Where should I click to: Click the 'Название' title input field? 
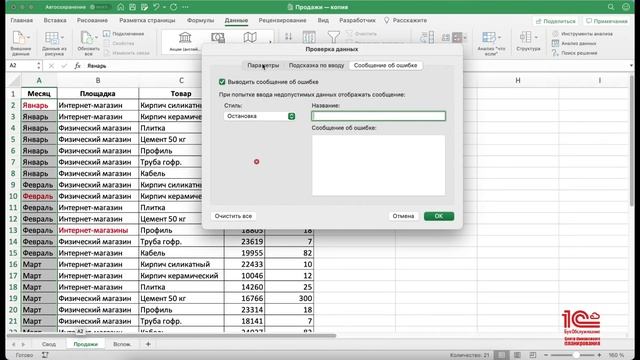pyautogui.click(x=378, y=116)
